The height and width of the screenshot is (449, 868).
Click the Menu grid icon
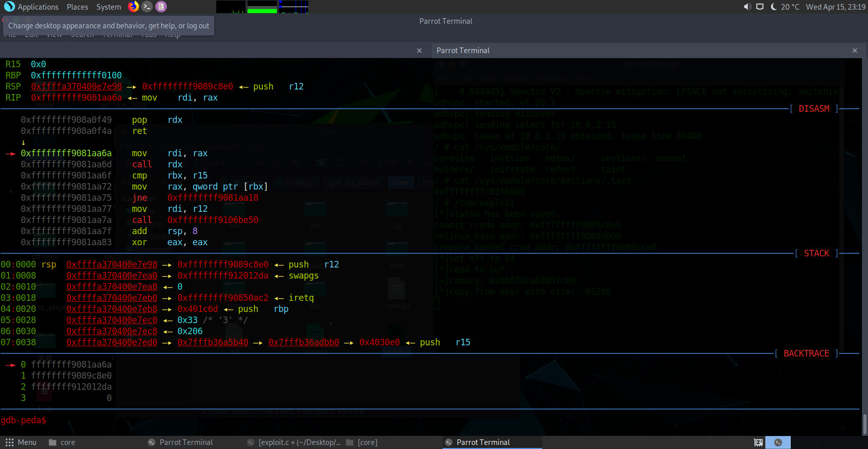[10, 442]
